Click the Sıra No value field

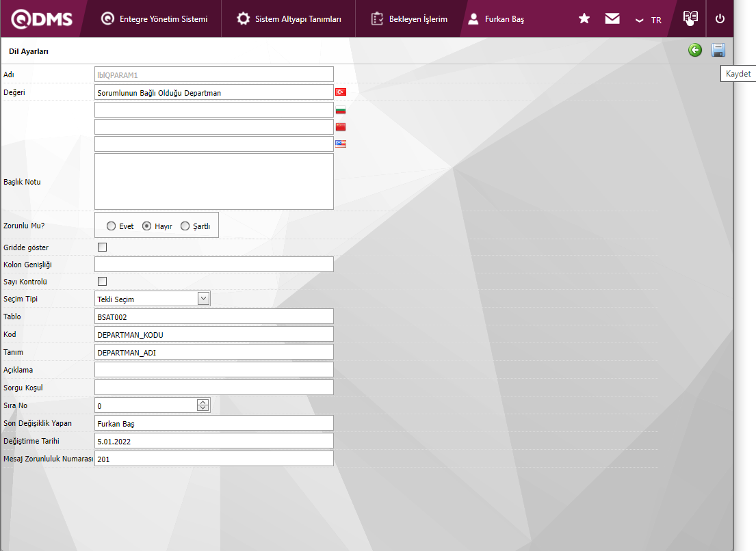[146, 405]
